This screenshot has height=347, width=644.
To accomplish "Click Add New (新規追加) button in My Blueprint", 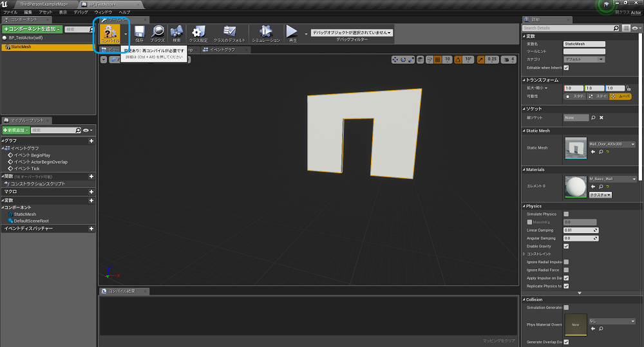I will 16,130.
